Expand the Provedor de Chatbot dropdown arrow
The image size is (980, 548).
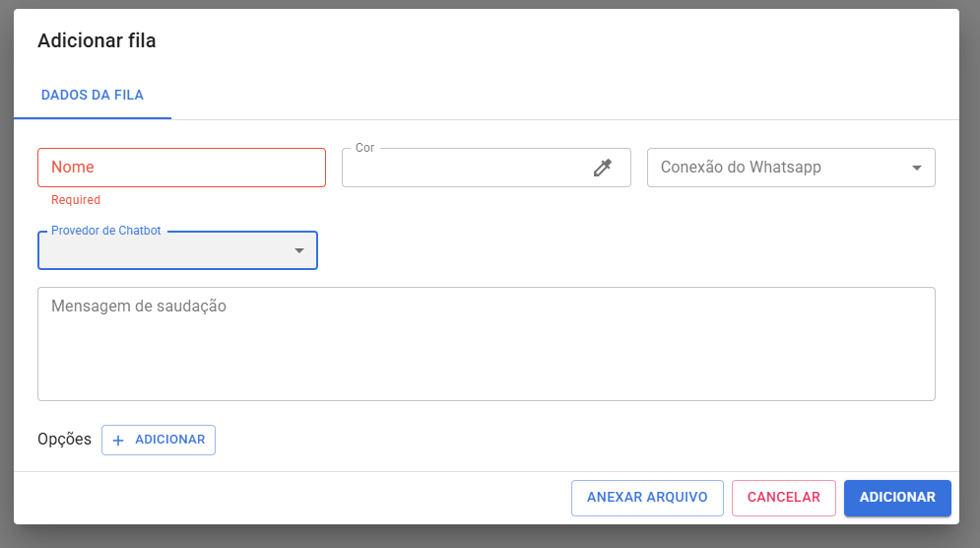(x=299, y=251)
